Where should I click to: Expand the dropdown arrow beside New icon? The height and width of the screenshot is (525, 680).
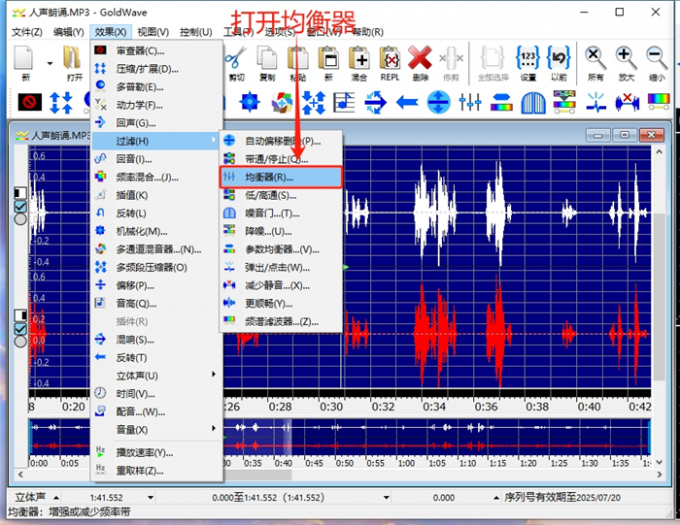(x=50, y=63)
